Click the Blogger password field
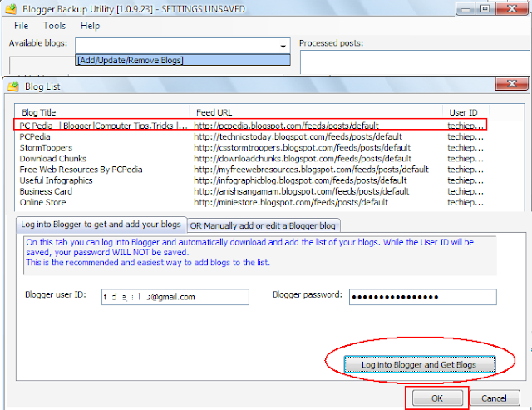This screenshot has height=410, width=532. tap(423, 297)
